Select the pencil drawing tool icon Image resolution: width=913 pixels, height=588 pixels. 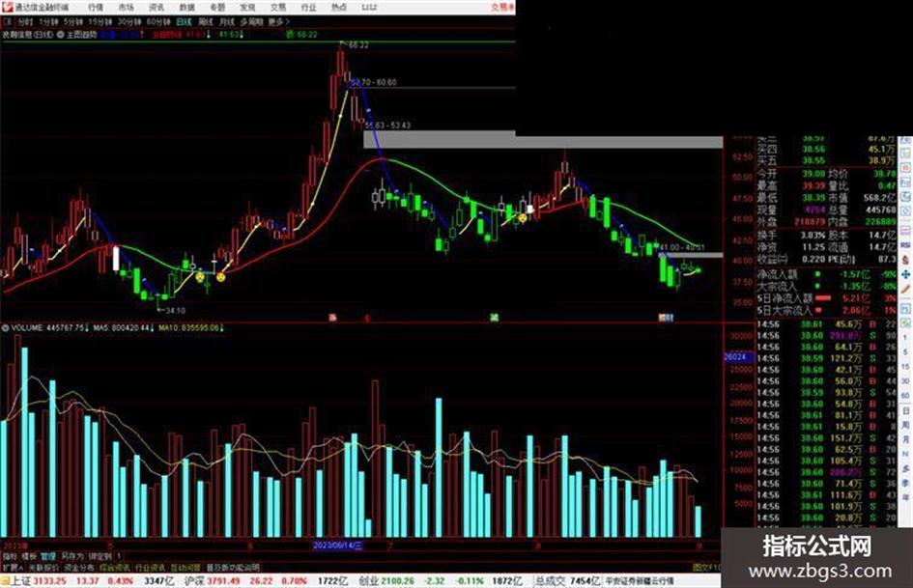pos(905,290)
